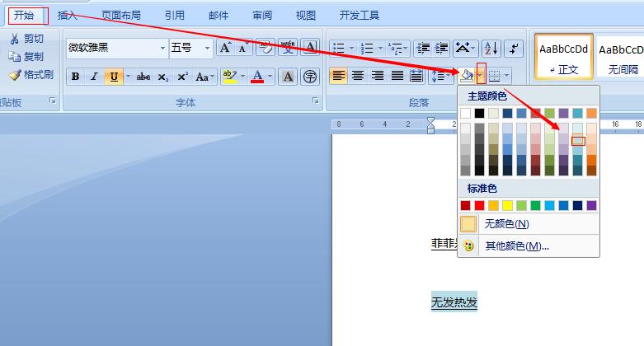The image size is (644, 346).
Task: Switch to the 视图 tab
Action: [306, 16]
